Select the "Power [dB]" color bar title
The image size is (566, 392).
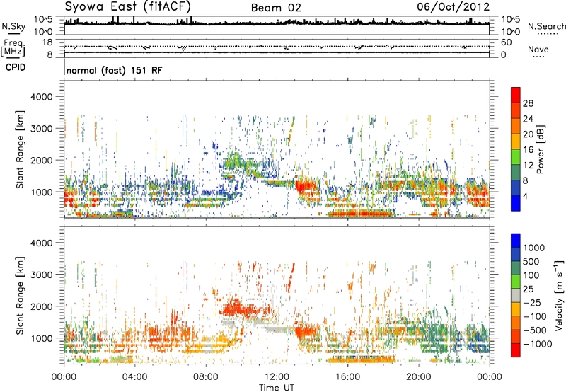(x=540, y=149)
